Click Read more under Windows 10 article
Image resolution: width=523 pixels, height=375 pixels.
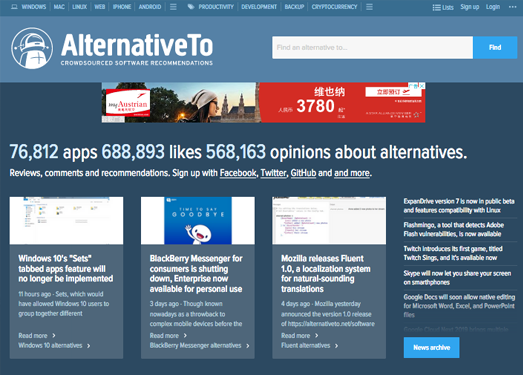coord(33,335)
